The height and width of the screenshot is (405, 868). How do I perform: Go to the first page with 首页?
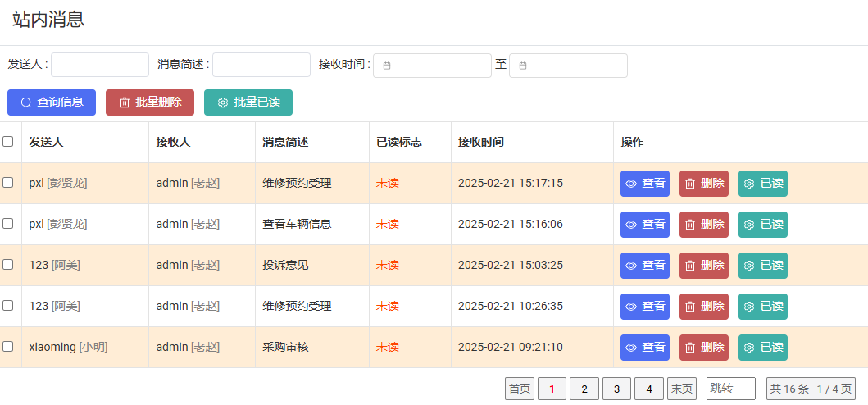(520, 389)
